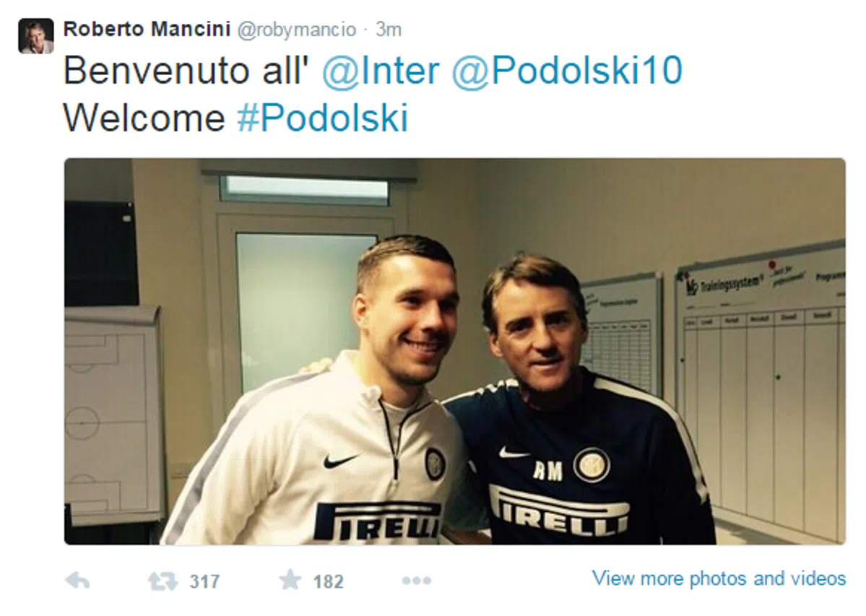Open the @Podolski10 mention link
866x616 pixels.
click(567, 71)
